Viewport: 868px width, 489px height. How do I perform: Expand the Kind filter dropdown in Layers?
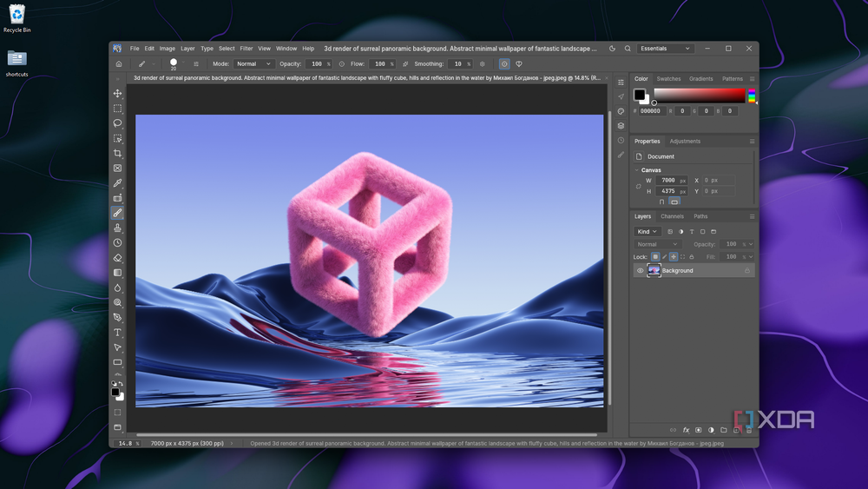pyautogui.click(x=647, y=232)
